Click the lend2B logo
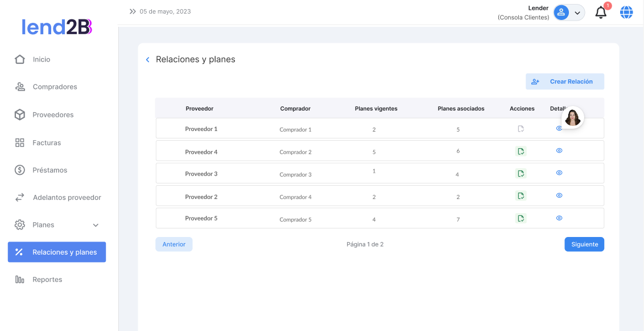The height and width of the screenshot is (331, 644). click(57, 27)
